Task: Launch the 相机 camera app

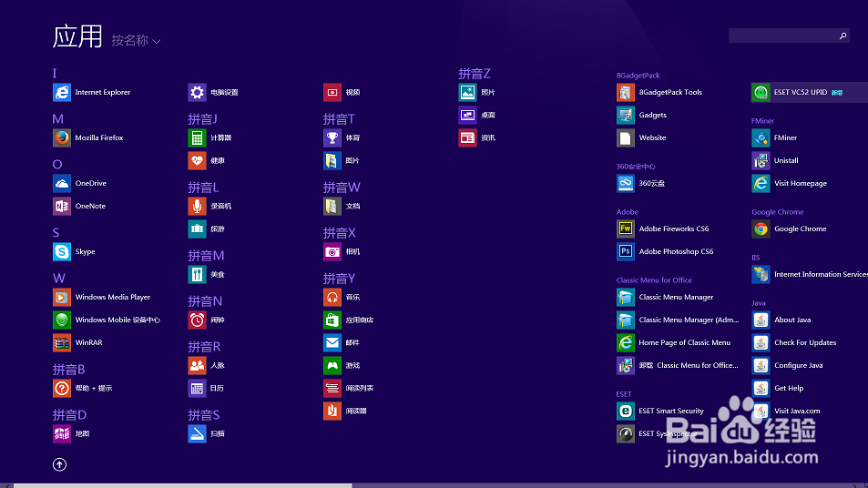Action: [x=342, y=252]
